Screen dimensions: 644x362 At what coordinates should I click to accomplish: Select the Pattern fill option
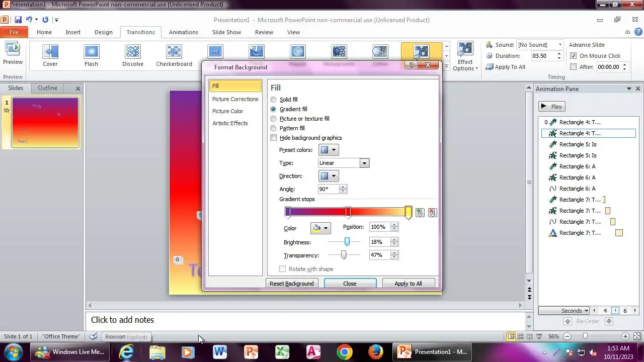pos(287,128)
